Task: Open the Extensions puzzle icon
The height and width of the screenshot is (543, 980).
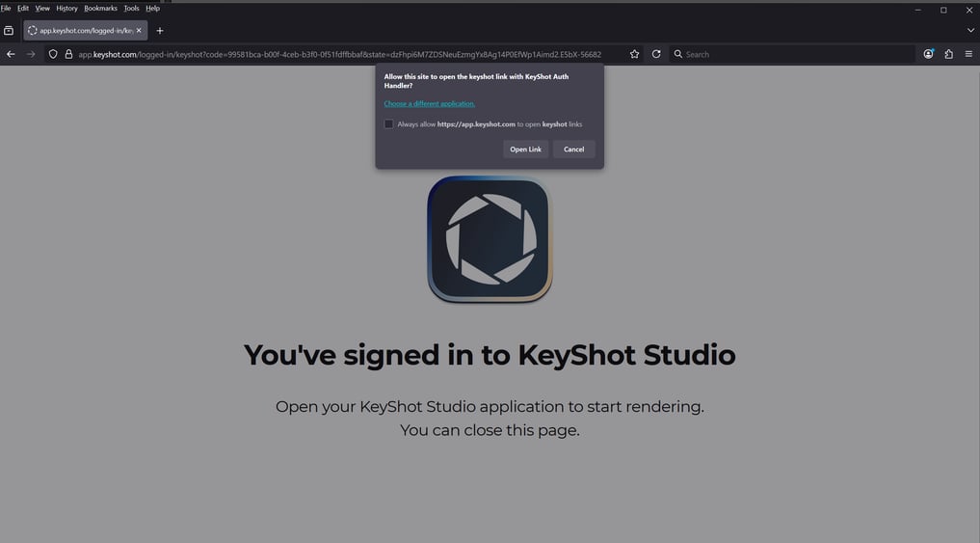Action: click(948, 54)
